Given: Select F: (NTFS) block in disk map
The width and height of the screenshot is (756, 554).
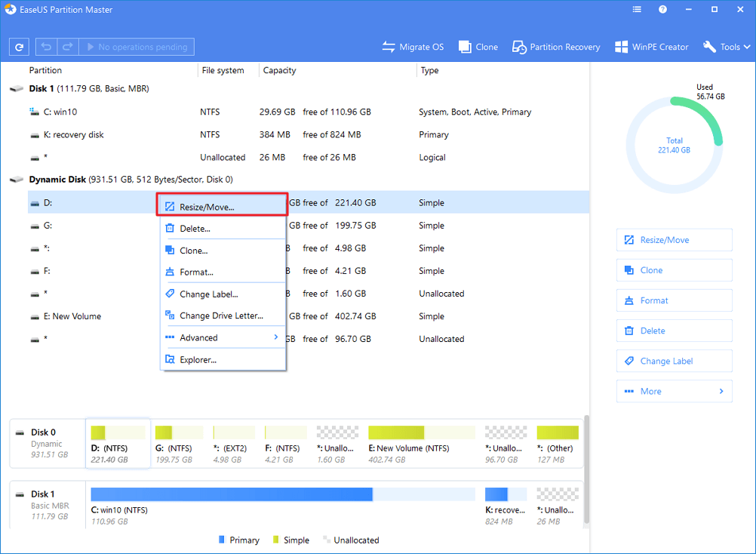Looking at the screenshot, I should [285, 444].
